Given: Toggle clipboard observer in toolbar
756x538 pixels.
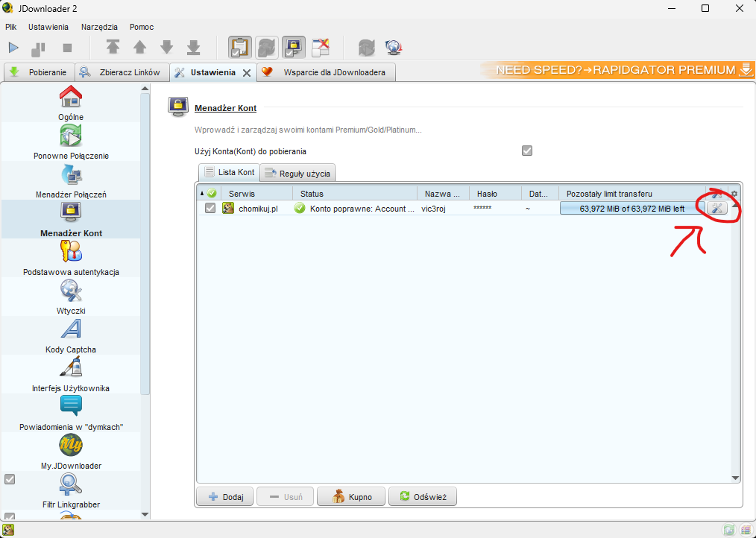Looking at the screenshot, I should pos(239,47).
